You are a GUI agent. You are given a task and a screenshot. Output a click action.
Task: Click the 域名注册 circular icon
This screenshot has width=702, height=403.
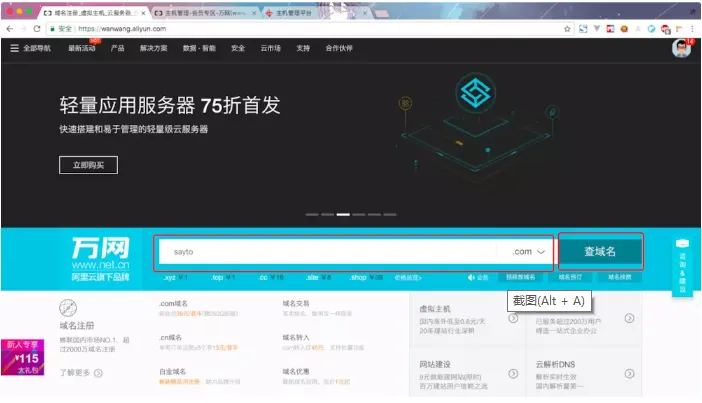[68, 308]
